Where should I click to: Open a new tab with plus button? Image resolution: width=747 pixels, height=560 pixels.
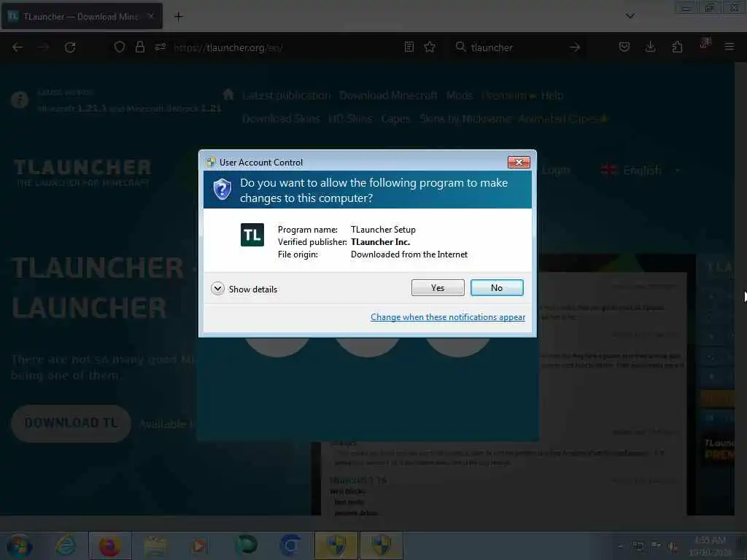coord(178,17)
